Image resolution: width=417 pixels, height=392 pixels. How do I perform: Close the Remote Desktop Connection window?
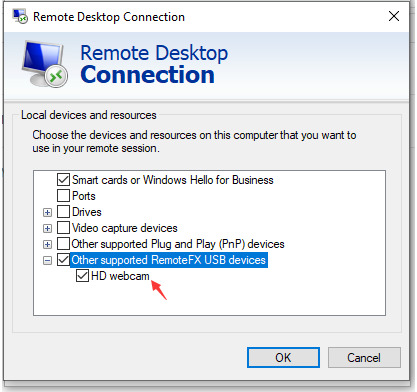point(394,16)
